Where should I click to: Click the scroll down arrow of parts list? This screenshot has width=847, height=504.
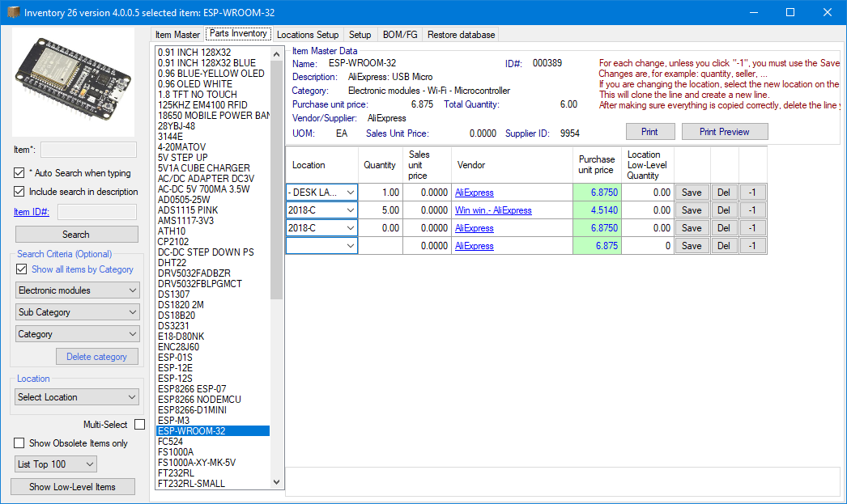(277, 482)
